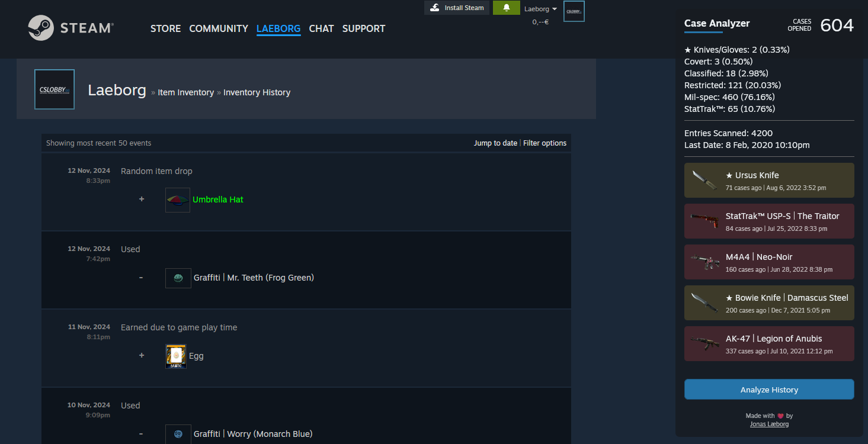This screenshot has height=444, width=868.
Task: Click the Umbrella Hat item icon
Action: coord(178,200)
